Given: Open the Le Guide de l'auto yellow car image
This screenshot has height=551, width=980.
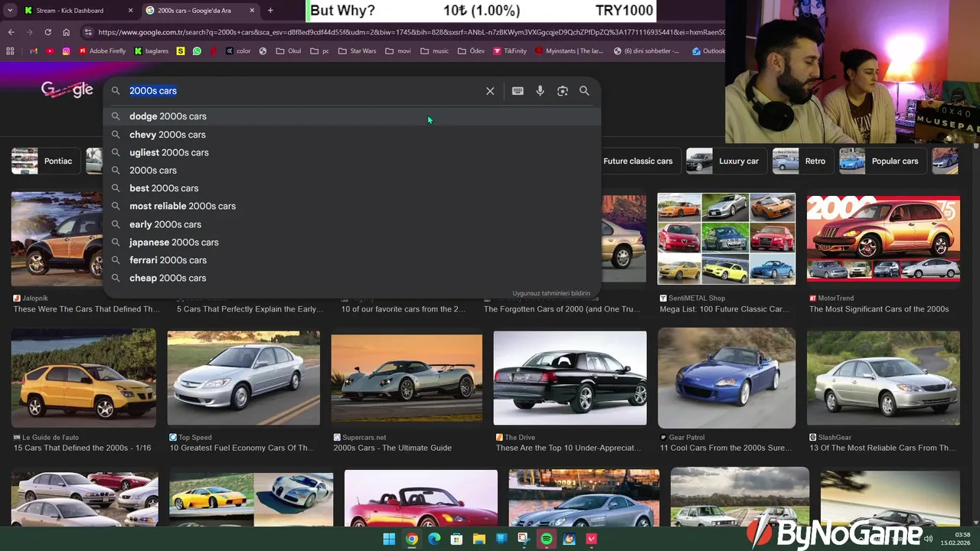Looking at the screenshot, I should [x=83, y=378].
